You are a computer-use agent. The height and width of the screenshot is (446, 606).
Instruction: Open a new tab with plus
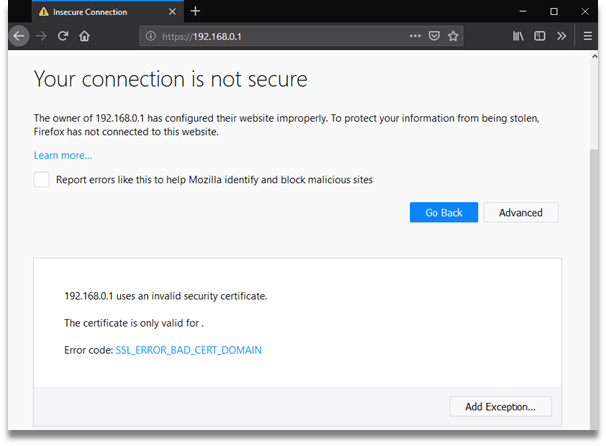pyautogui.click(x=195, y=11)
